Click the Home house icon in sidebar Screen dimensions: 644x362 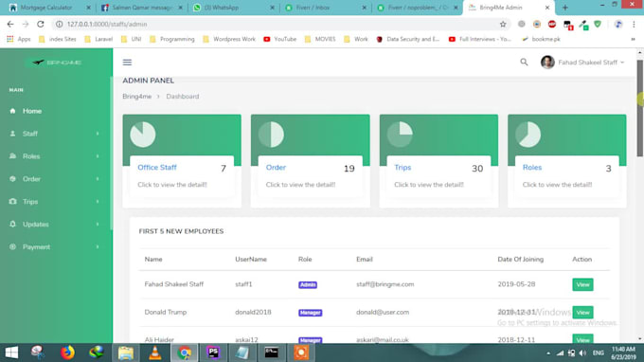(12, 111)
